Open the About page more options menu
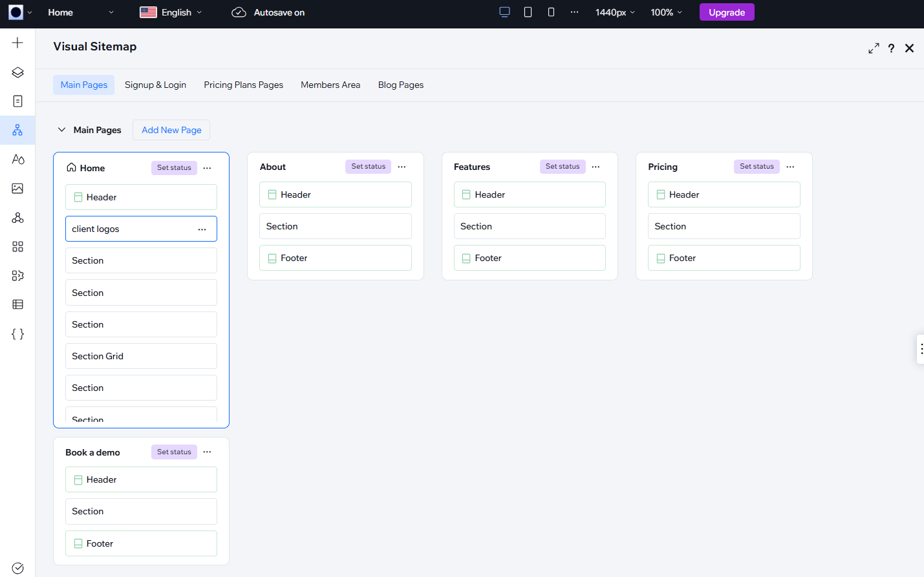The width and height of the screenshot is (924, 577). pyautogui.click(x=402, y=167)
